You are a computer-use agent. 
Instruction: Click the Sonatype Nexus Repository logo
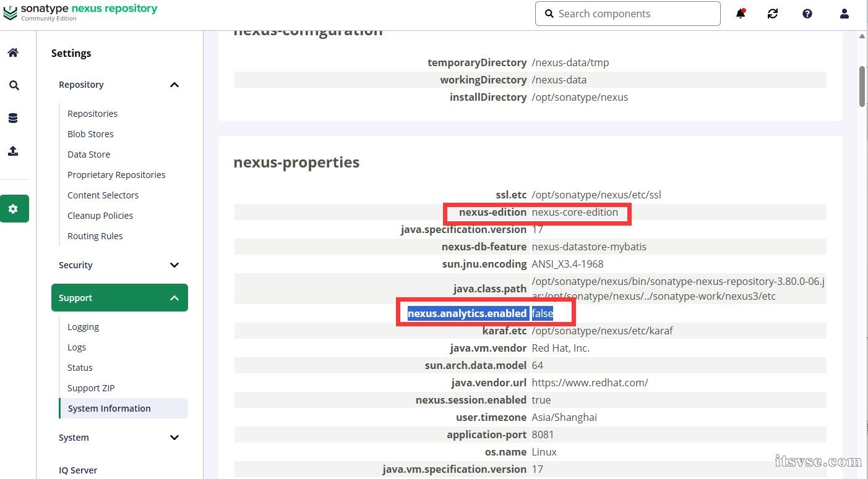click(x=80, y=12)
